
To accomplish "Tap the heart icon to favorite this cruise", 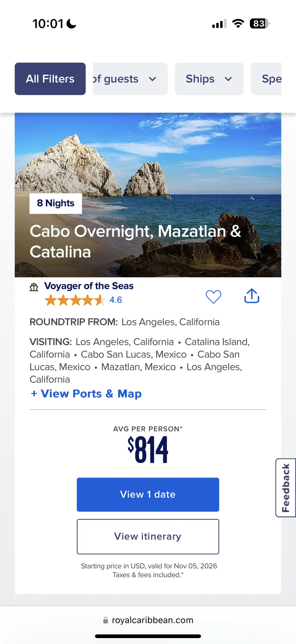I will click(213, 296).
